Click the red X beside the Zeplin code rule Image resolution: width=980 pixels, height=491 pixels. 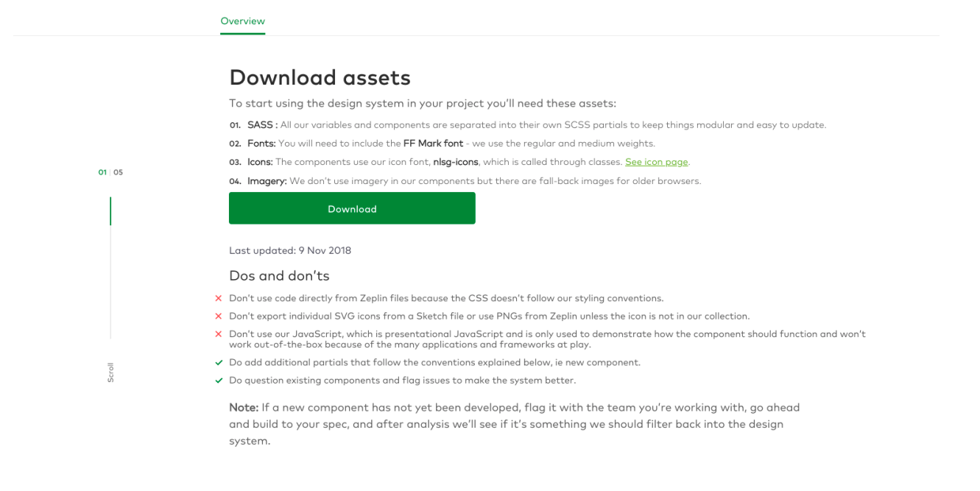click(219, 298)
